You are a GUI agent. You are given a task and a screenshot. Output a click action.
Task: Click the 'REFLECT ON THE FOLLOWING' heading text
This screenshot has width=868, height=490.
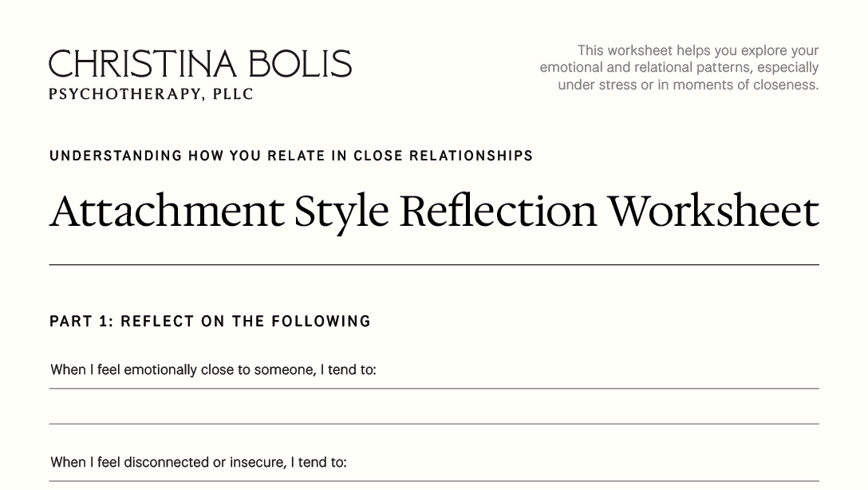click(246, 322)
